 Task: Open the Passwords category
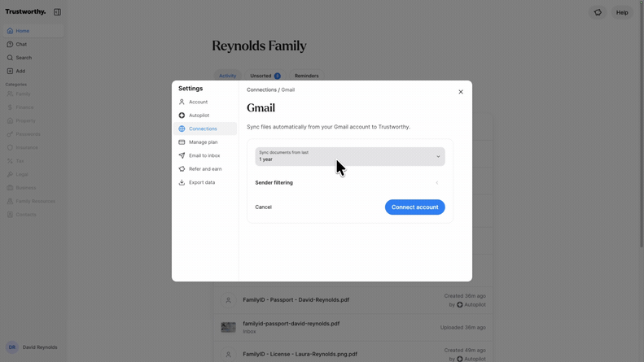coord(33,133)
